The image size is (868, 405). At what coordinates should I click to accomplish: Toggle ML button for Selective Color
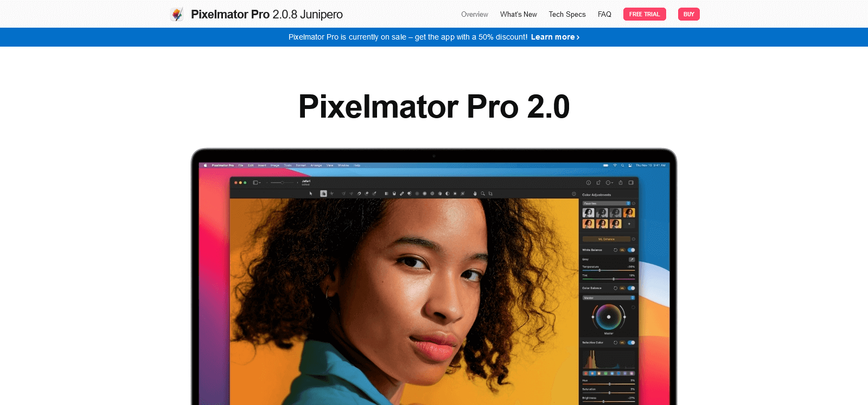tap(622, 343)
